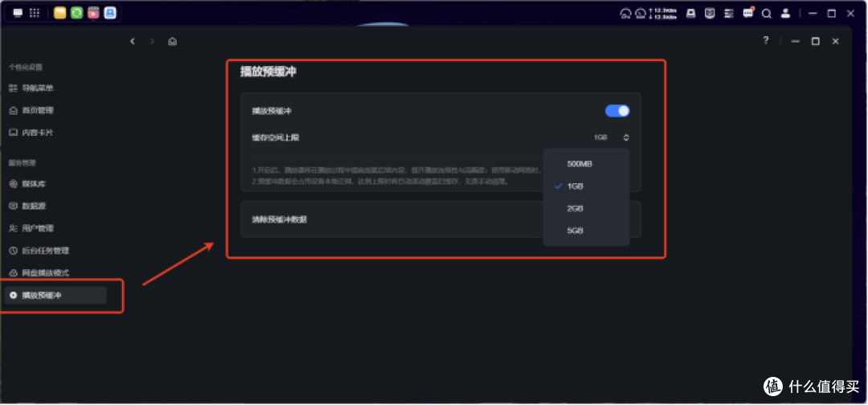
Task: Minimize the media app inner window
Action: pyautogui.click(x=796, y=42)
